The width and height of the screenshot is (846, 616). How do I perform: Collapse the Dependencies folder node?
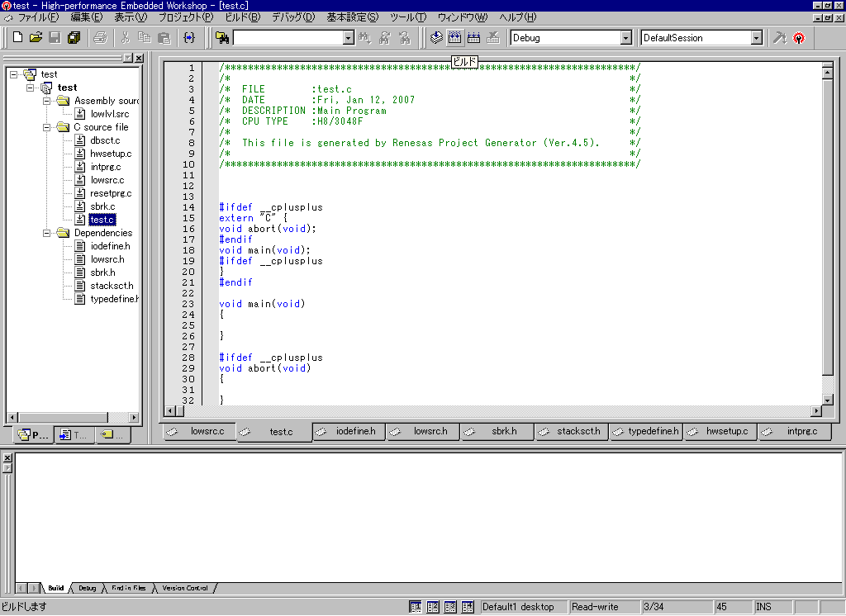[x=48, y=233]
